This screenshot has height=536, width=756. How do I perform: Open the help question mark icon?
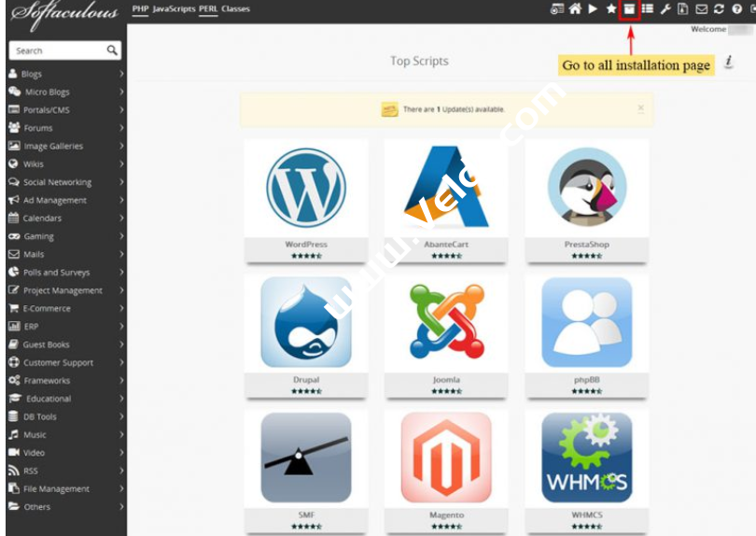coord(736,9)
